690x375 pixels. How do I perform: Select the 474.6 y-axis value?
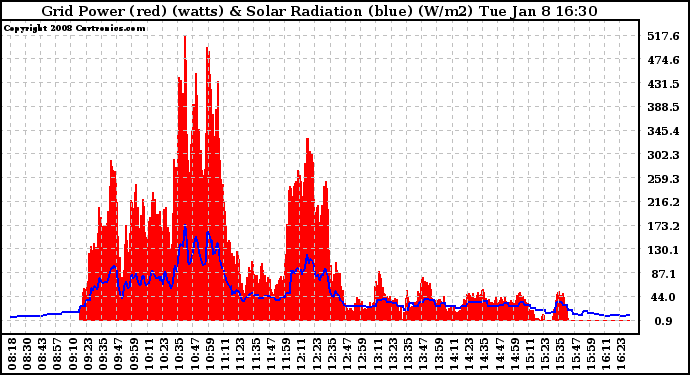pyautogui.click(x=663, y=60)
